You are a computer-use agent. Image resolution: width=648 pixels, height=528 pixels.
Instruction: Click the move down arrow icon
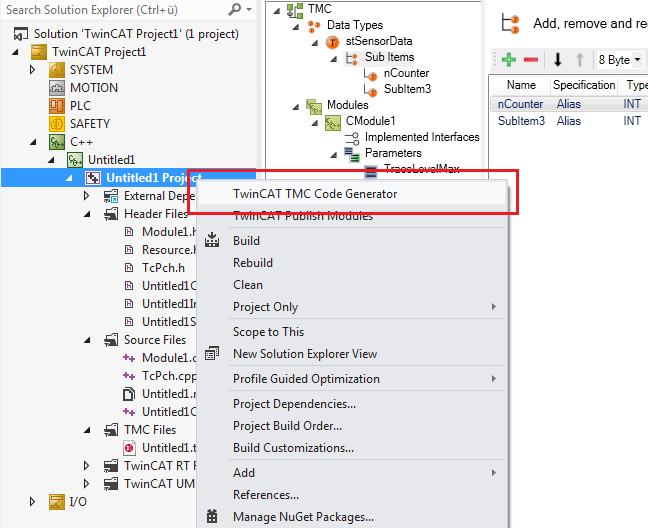click(x=557, y=59)
